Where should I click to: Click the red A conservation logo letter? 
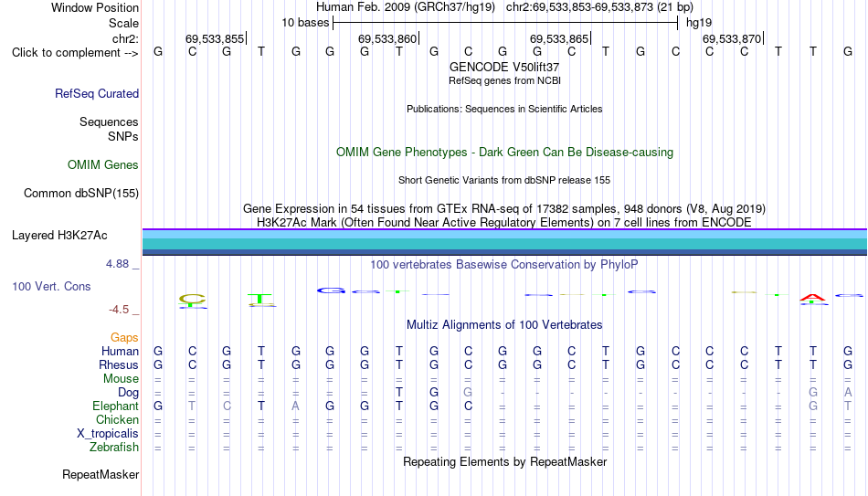[812, 298]
